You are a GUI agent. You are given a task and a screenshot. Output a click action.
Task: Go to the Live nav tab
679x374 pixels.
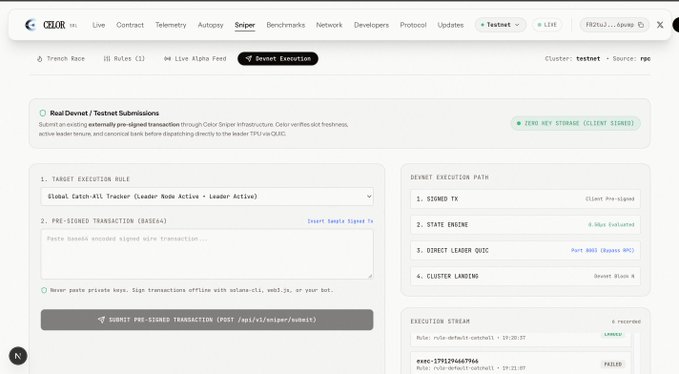click(99, 25)
